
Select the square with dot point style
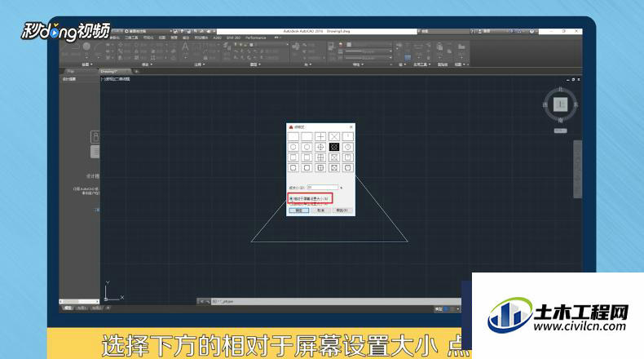tap(293, 157)
